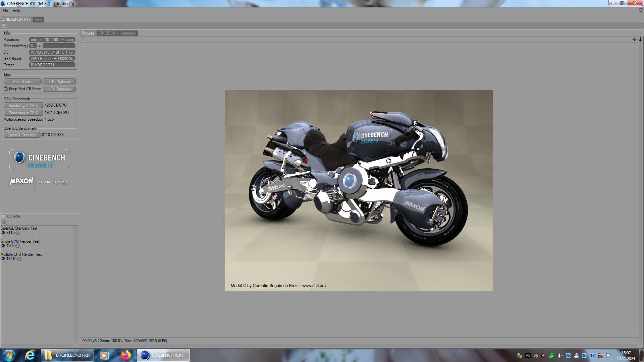Click the Start all tests button
644x362 pixels.
22,82
